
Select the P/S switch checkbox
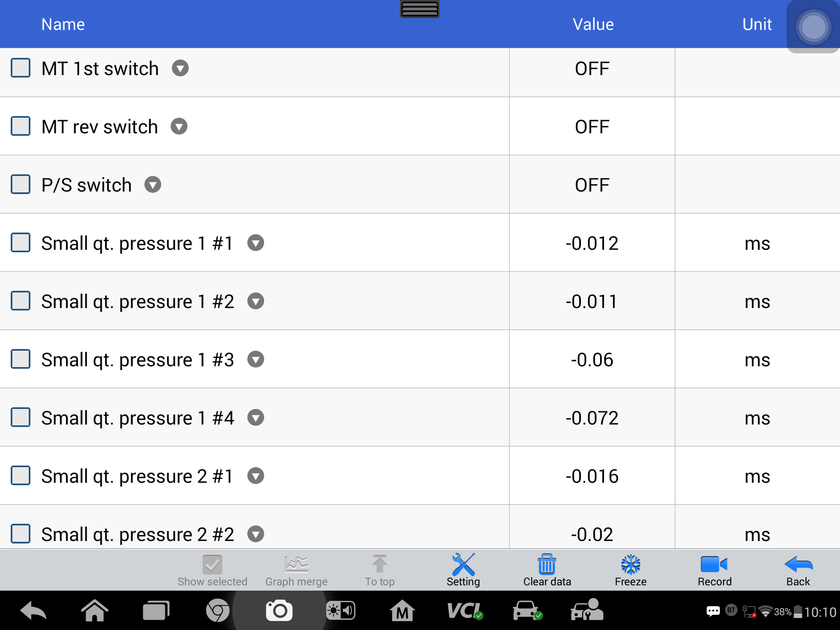click(21, 184)
